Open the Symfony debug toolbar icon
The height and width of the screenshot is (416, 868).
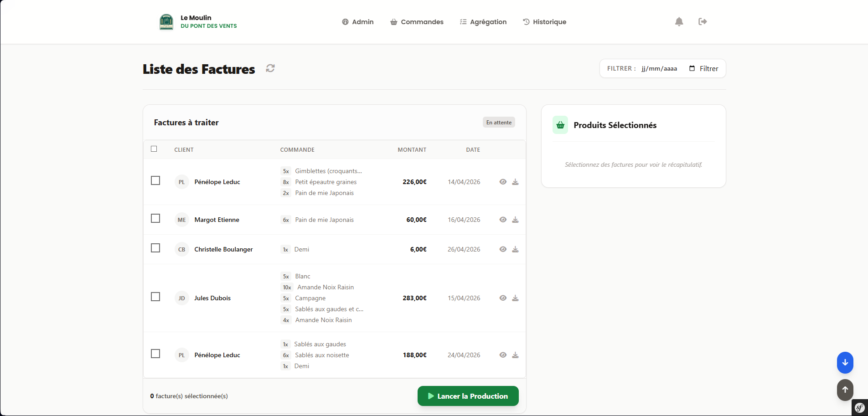860,407
